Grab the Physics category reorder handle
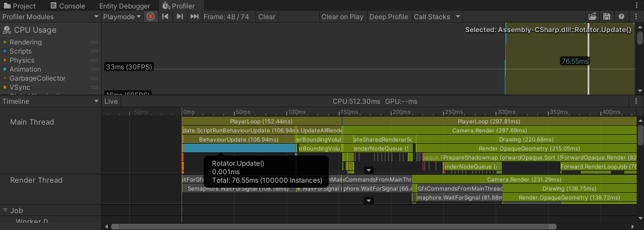 [x=95, y=60]
